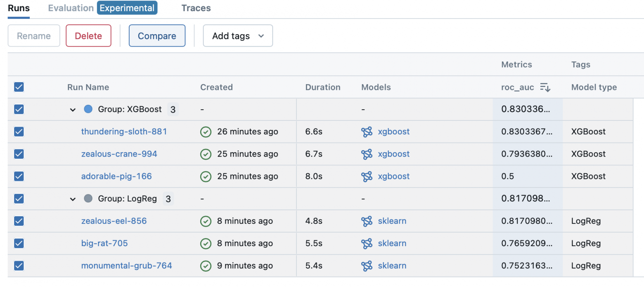Viewport: 644px width, 287px height.
Task: Open the zealous-eel-856 run link
Action: pyautogui.click(x=114, y=221)
